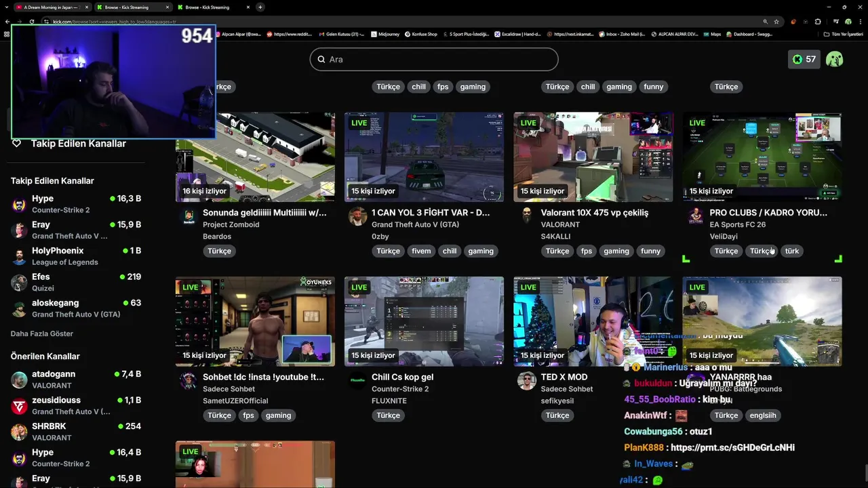This screenshot has height=488, width=868.
Task: Open Chill Cs kop gel stream title
Action: click(x=402, y=377)
